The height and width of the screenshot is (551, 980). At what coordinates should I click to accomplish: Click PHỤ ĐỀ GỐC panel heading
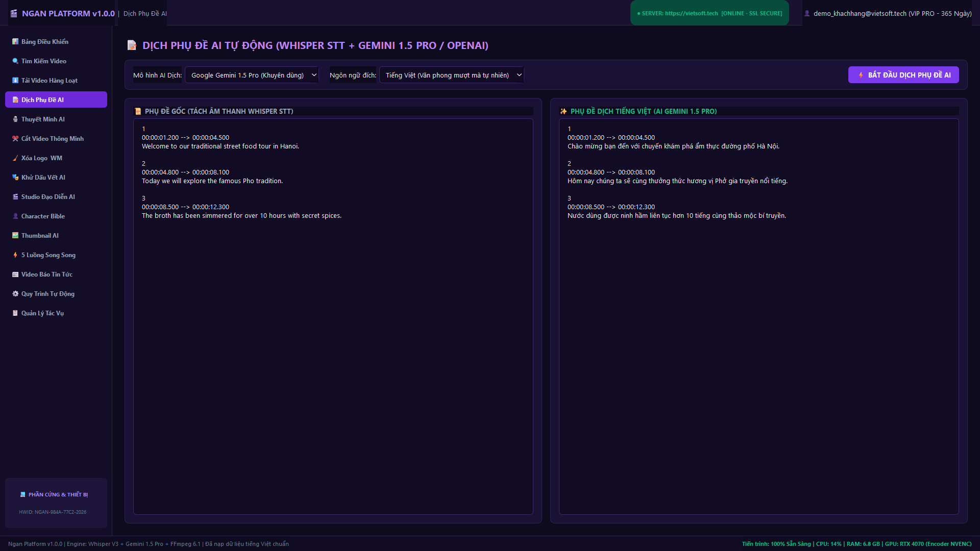click(219, 111)
